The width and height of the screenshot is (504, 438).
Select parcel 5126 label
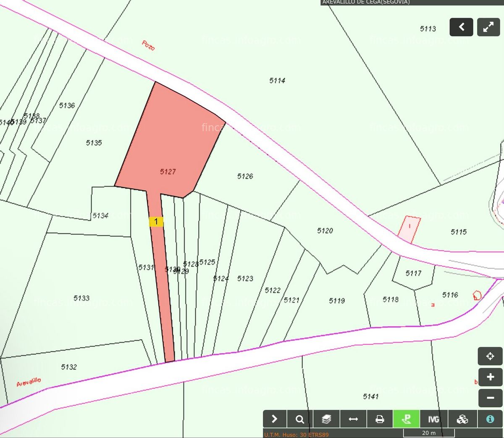point(245,176)
